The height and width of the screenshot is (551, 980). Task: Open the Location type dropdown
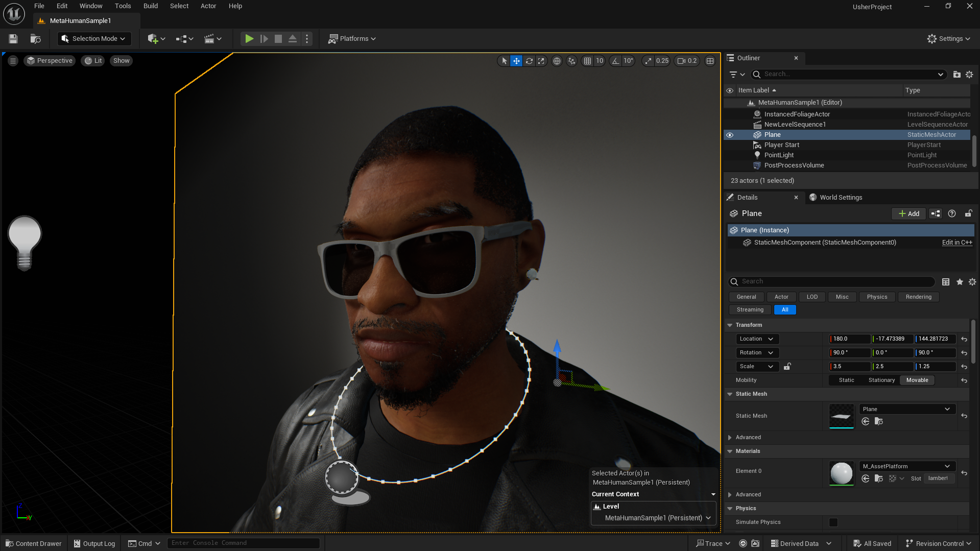coord(757,339)
